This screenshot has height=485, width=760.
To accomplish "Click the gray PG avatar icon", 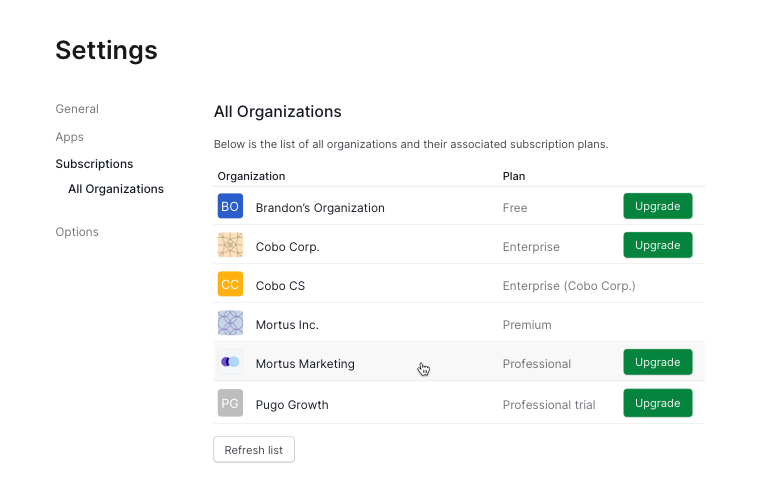I will pyautogui.click(x=230, y=403).
